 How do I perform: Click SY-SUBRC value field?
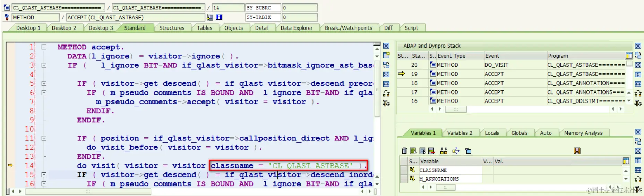pyautogui.click(x=300, y=8)
